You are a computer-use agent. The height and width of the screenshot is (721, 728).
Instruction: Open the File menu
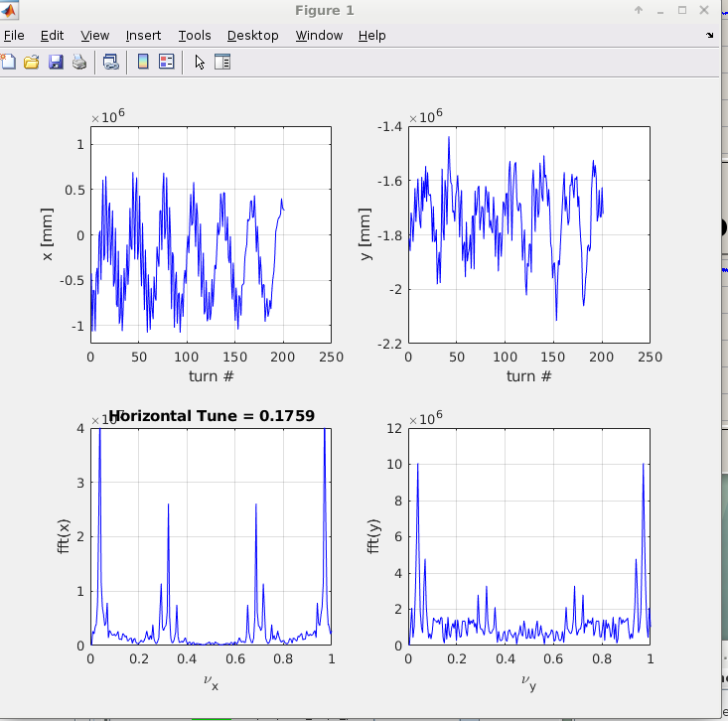(14, 35)
